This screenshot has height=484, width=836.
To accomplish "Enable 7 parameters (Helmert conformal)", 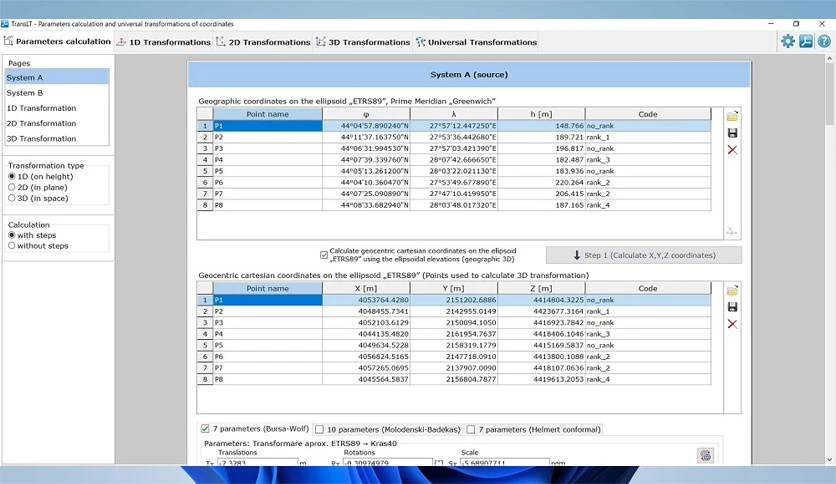I will pos(471,429).
